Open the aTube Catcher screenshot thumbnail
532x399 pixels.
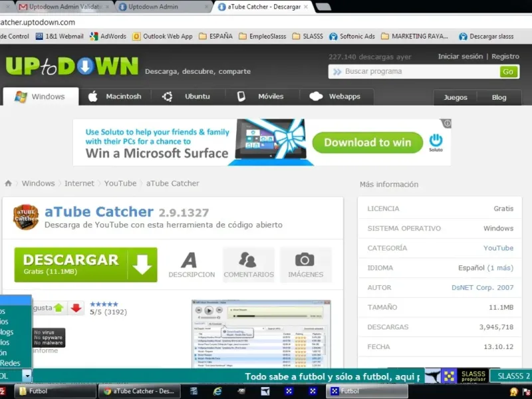[x=261, y=334]
